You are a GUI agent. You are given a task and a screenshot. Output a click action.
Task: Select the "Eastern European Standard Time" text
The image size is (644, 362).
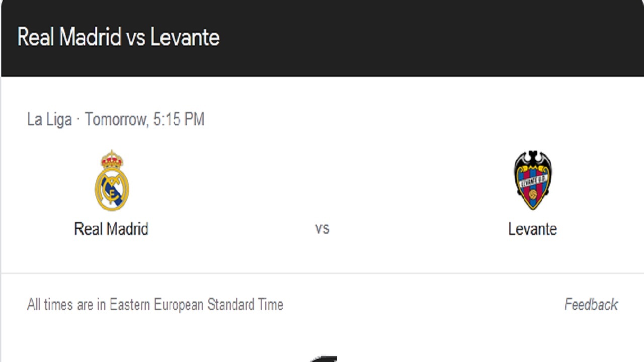click(x=196, y=304)
